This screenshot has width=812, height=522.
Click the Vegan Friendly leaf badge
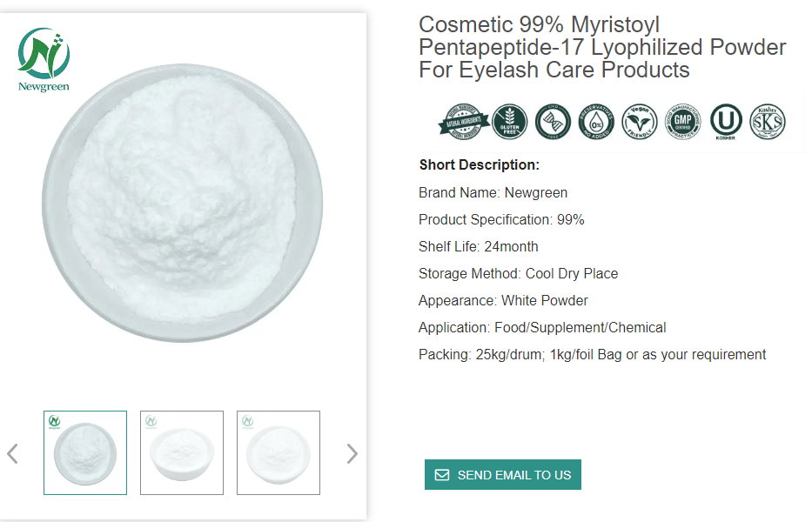click(x=640, y=122)
